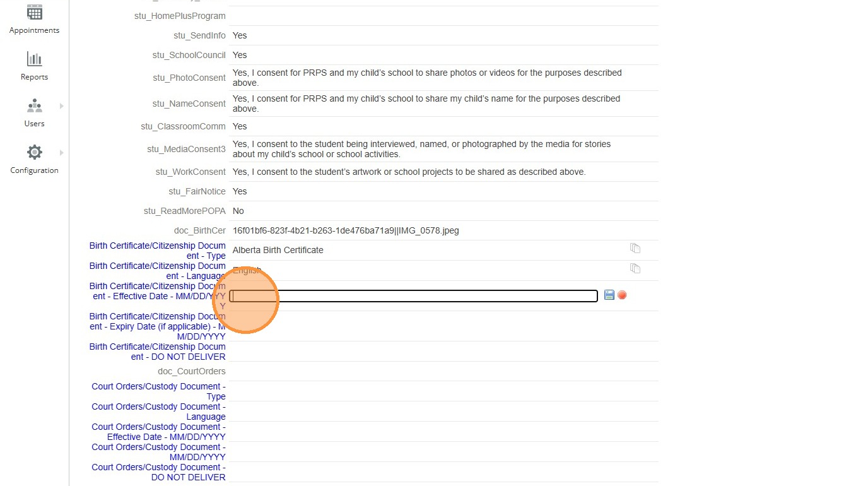The width and height of the screenshot is (868, 486).
Task: Click the child's name sharing consent text
Action: coord(426,104)
